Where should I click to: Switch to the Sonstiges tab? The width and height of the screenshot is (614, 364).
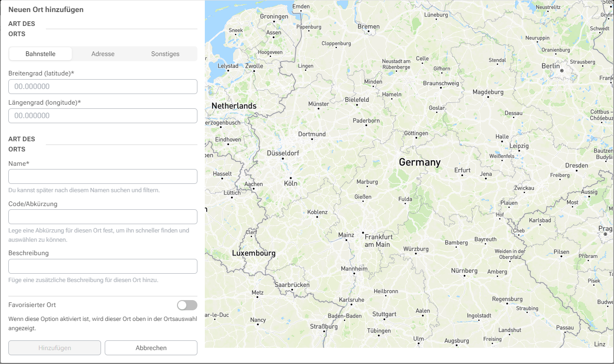165,54
